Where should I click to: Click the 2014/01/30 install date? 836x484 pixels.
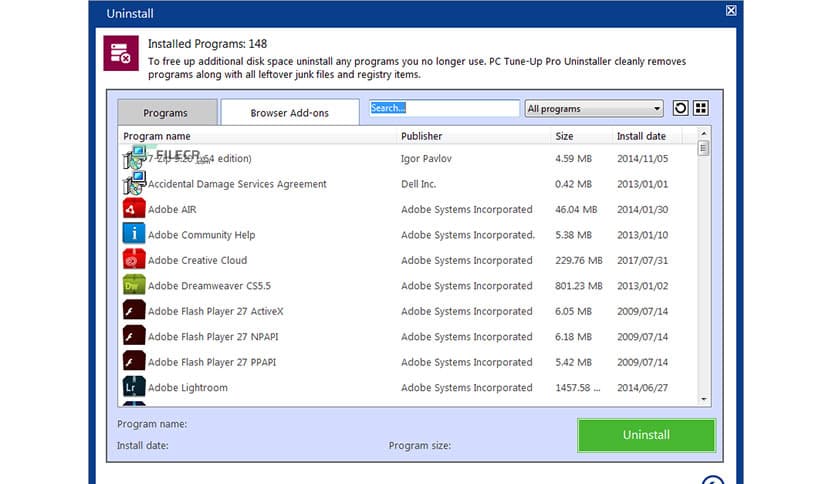tap(642, 209)
